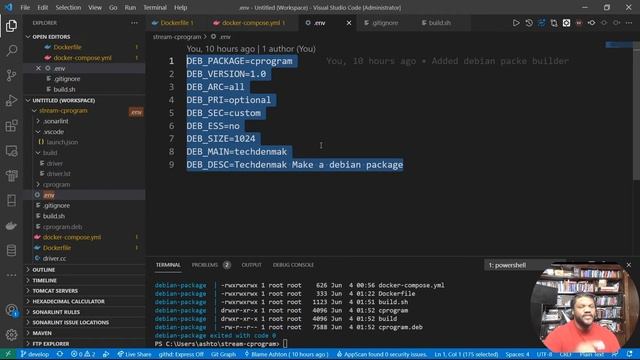This screenshot has height=360, width=640.
Task: Change indentation via Spaces: 4
Action: click(x=517, y=354)
